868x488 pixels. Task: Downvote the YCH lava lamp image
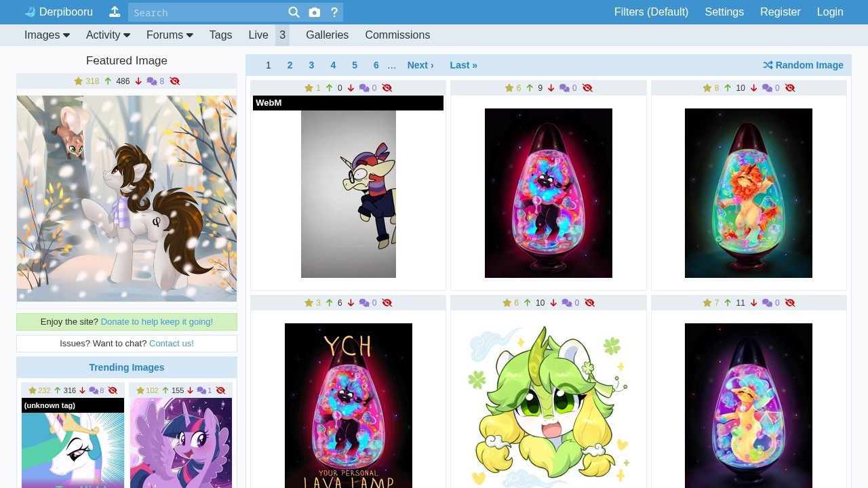point(351,303)
